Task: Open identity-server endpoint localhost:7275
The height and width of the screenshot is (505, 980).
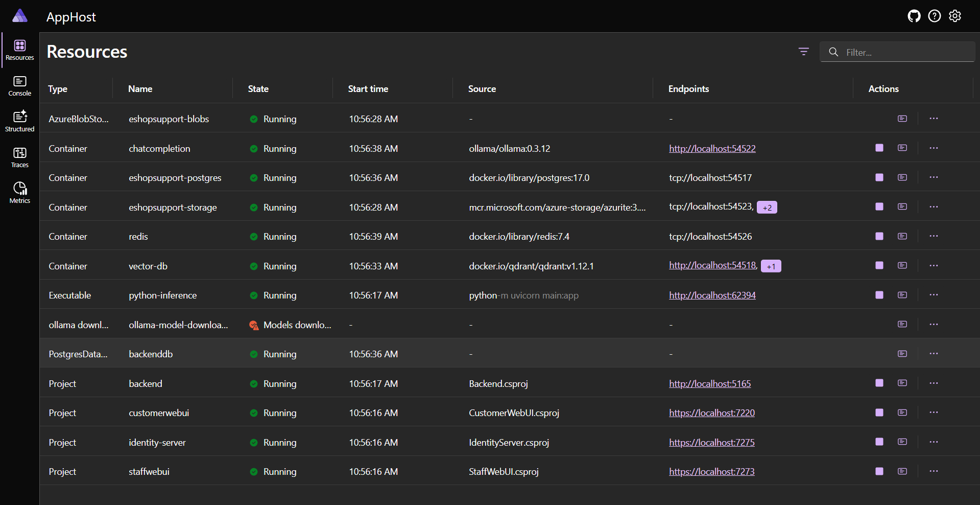Action: (x=712, y=443)
